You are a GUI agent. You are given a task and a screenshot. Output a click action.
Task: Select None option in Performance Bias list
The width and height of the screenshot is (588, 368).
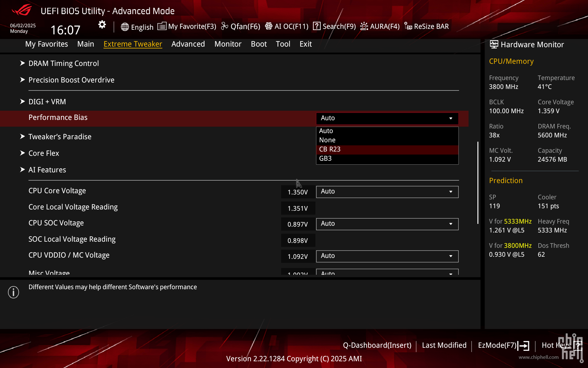387,140
